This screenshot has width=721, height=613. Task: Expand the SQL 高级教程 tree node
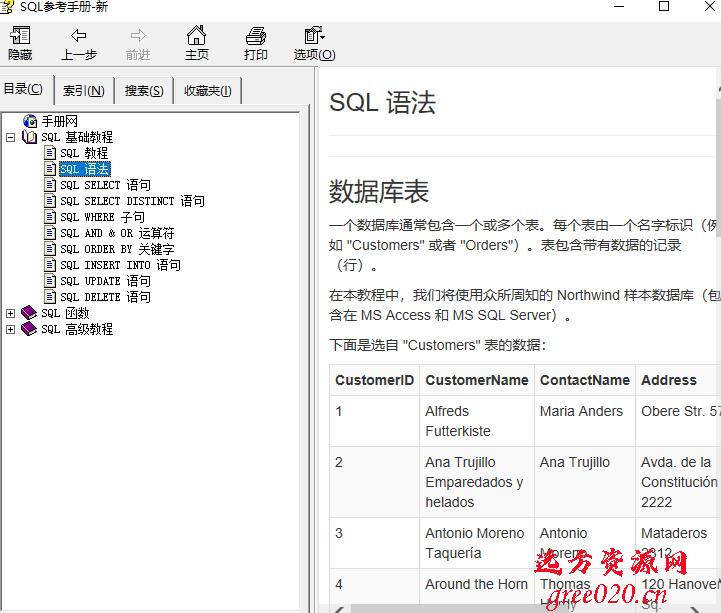[x=11, y=329]
